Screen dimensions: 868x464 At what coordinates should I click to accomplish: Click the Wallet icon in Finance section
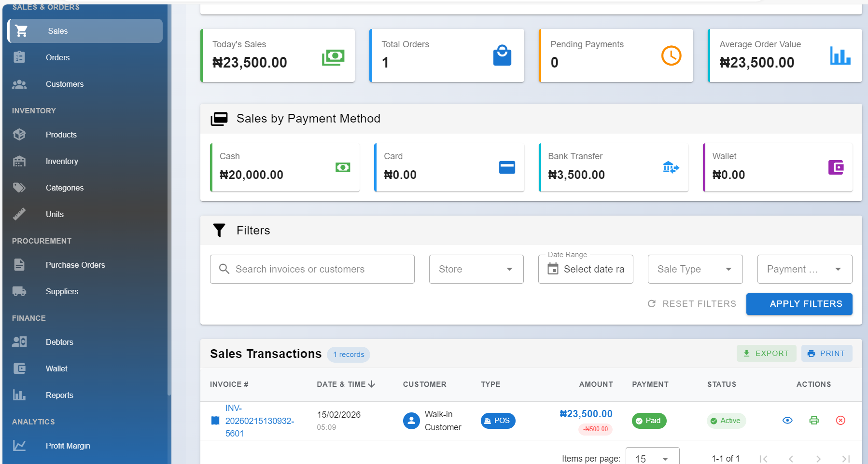19,368
